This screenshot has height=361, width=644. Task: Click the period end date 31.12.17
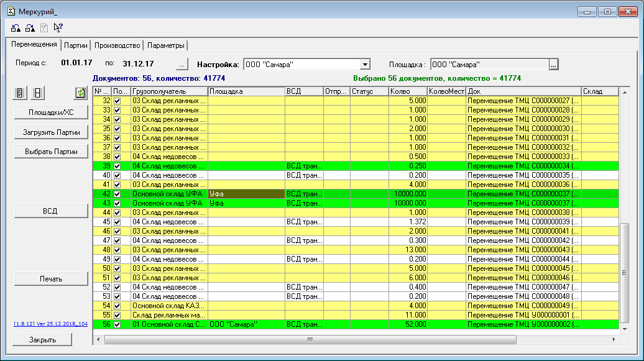[x=138, y=63]
